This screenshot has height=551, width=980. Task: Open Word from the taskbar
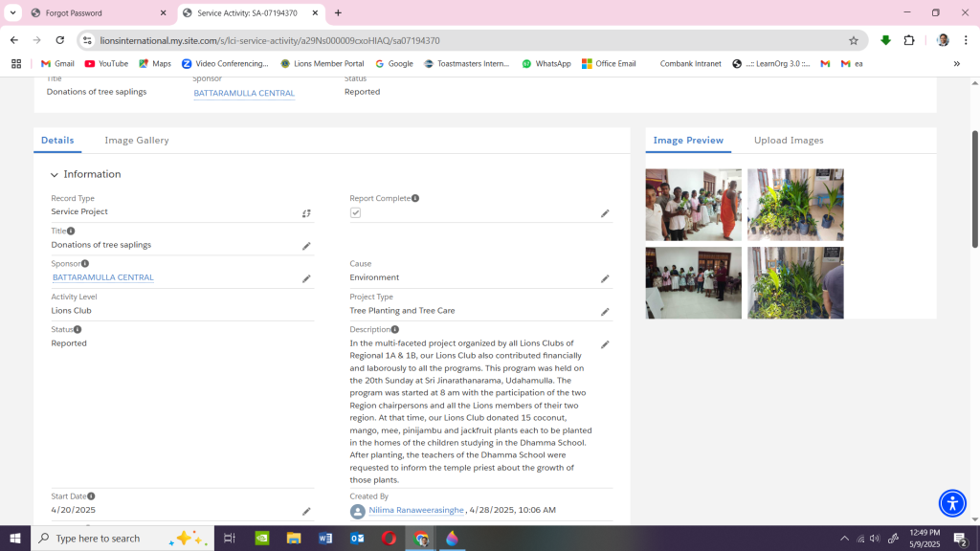click(x=325, y=538)
